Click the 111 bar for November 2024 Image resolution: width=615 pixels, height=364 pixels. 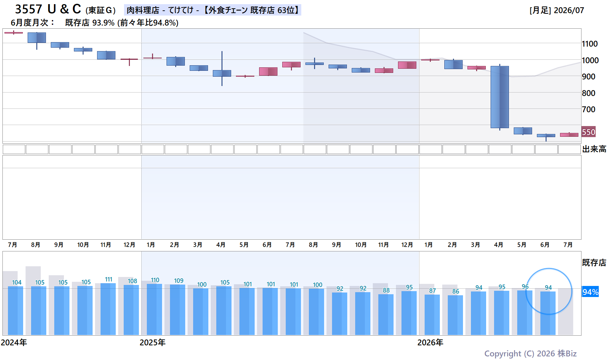coord(108,309)
